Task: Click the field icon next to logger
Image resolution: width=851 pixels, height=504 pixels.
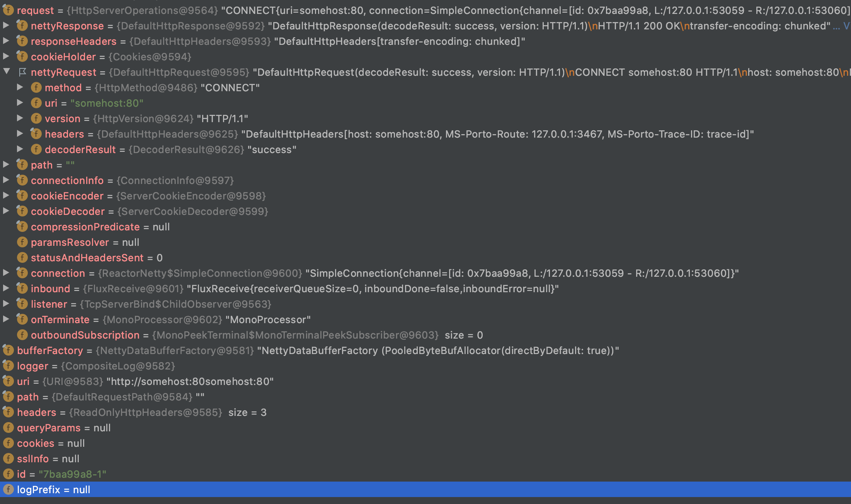Action: click(x=8, y=366)
